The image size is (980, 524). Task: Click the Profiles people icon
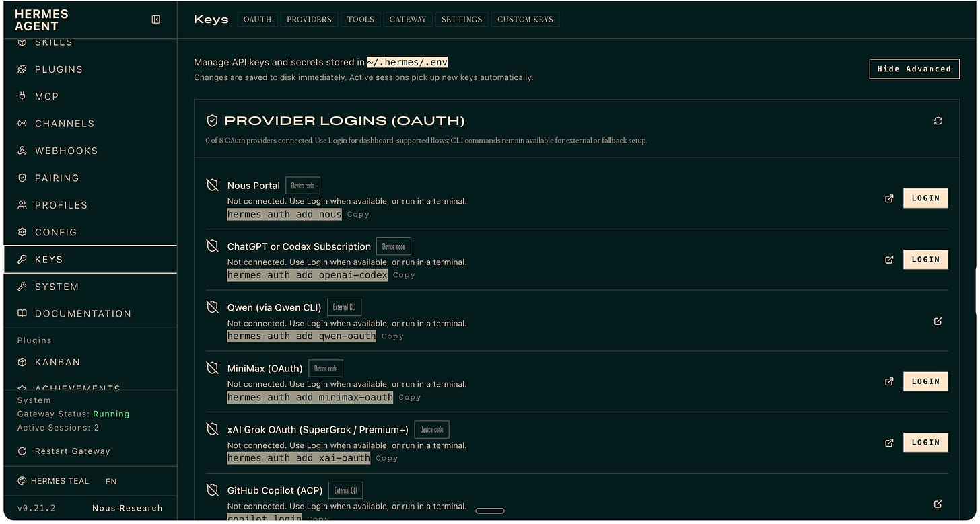[x=22, y=205]
